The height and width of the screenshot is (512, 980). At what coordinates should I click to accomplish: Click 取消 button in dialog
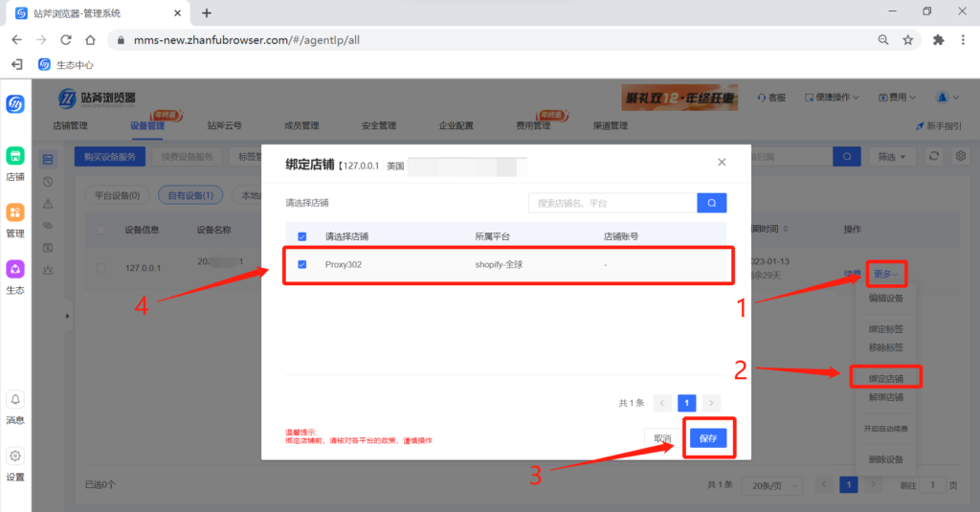pyautogui.click(x=662, y=438)
